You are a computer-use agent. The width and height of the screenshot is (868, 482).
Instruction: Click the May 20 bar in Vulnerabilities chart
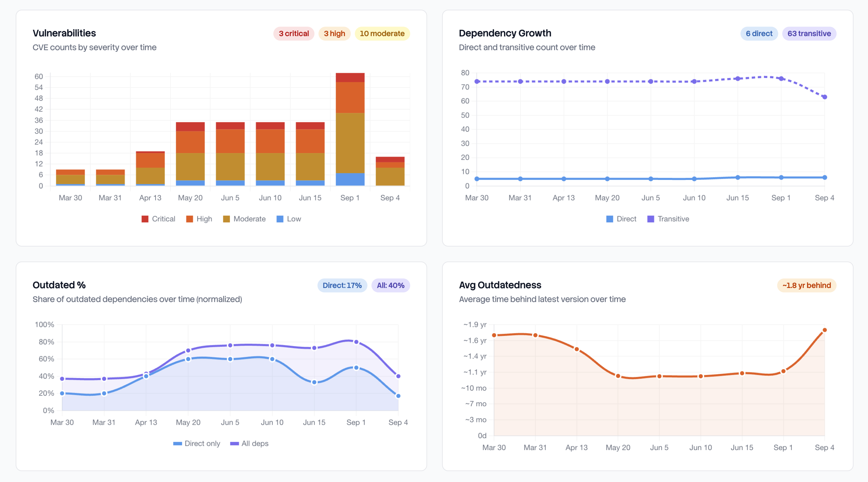pyautogui.click(x=190, y=154)
